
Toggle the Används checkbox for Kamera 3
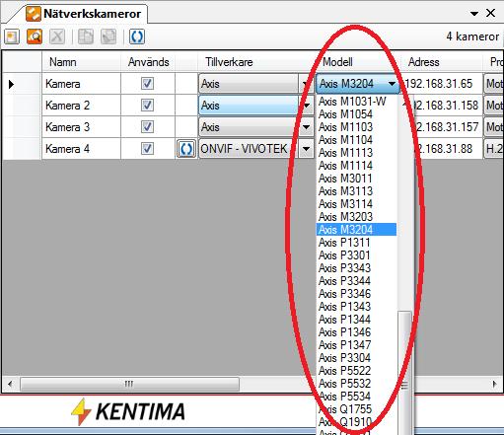[147, 127]
